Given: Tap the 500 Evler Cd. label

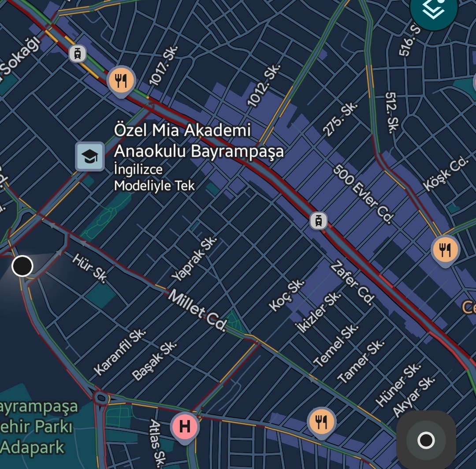Looking at the screenshot, I should (364, 194).
